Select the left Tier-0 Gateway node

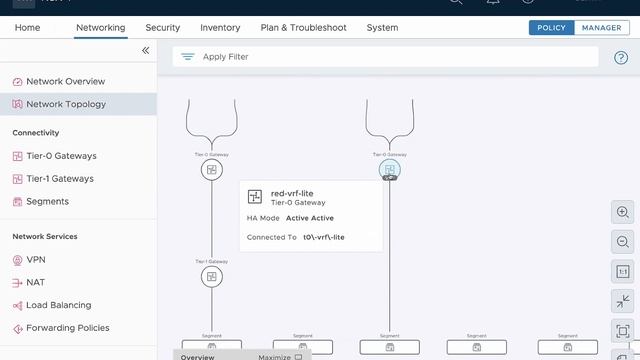[211, 170]
